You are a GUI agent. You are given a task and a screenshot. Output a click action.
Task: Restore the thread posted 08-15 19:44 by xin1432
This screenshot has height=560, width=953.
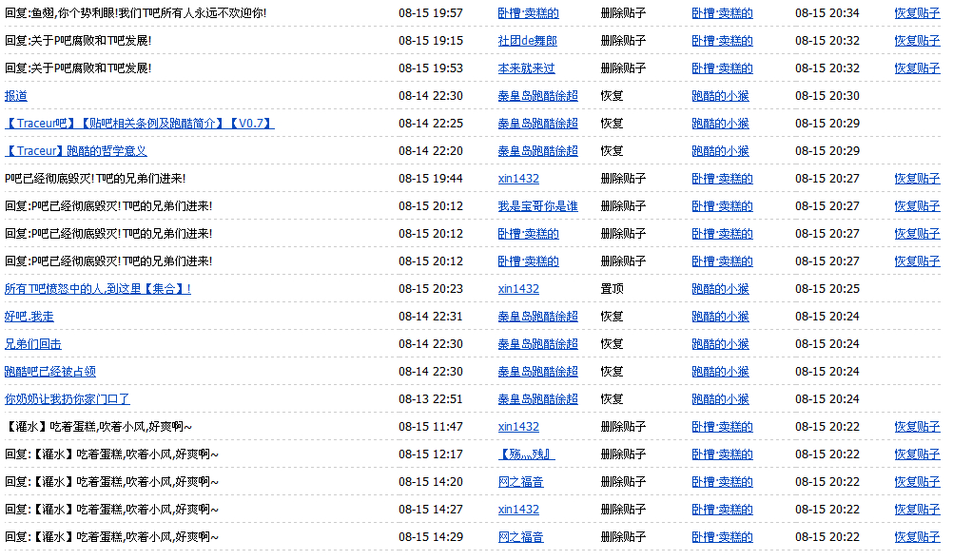point(917,179)
